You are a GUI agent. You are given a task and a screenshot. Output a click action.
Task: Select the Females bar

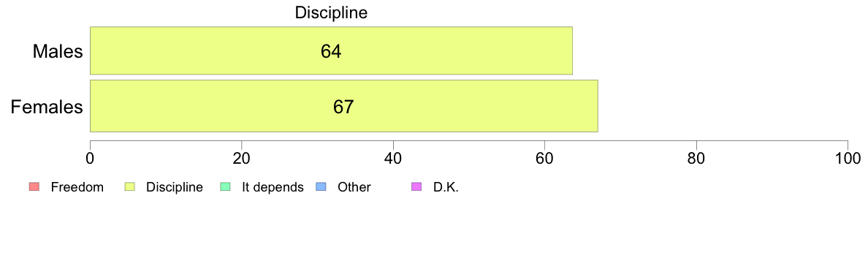coord(344,106)
